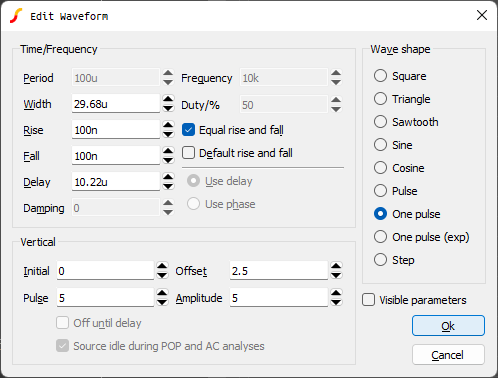Click the Offset input field
Screen dimensions: 498x378
279,271
